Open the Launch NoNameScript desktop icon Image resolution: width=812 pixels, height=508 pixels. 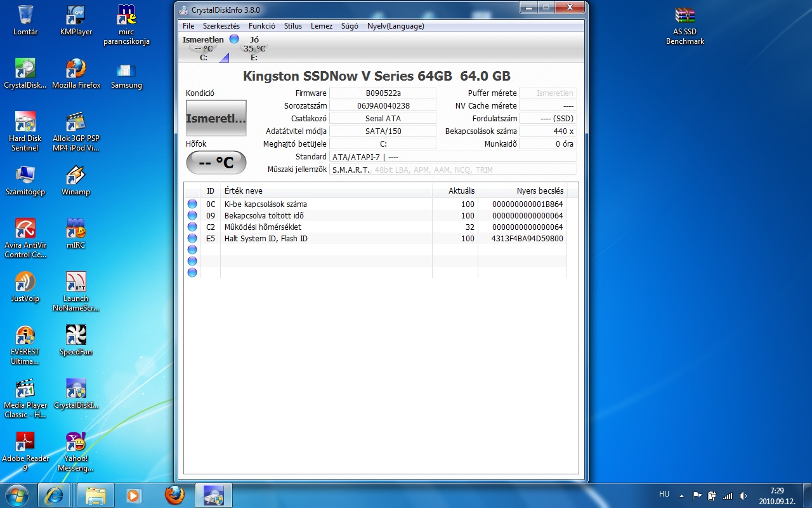tap(76, 291)
